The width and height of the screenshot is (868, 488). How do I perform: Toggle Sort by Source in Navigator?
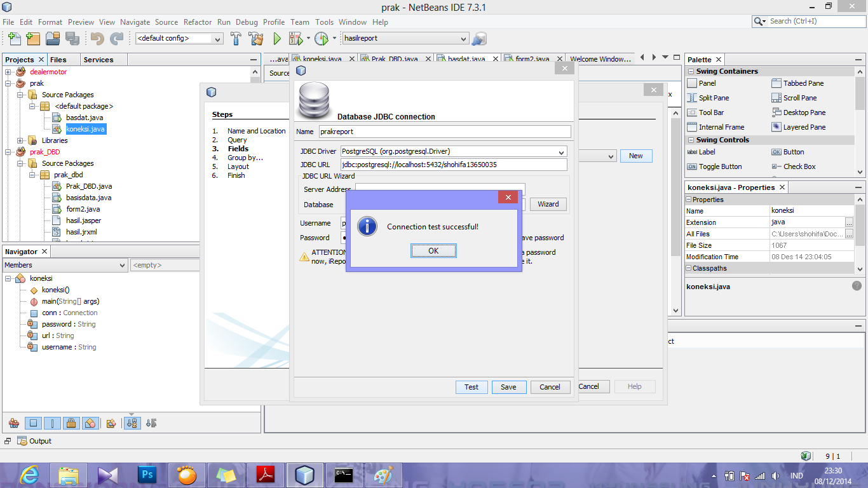click(x=151, y=423)
